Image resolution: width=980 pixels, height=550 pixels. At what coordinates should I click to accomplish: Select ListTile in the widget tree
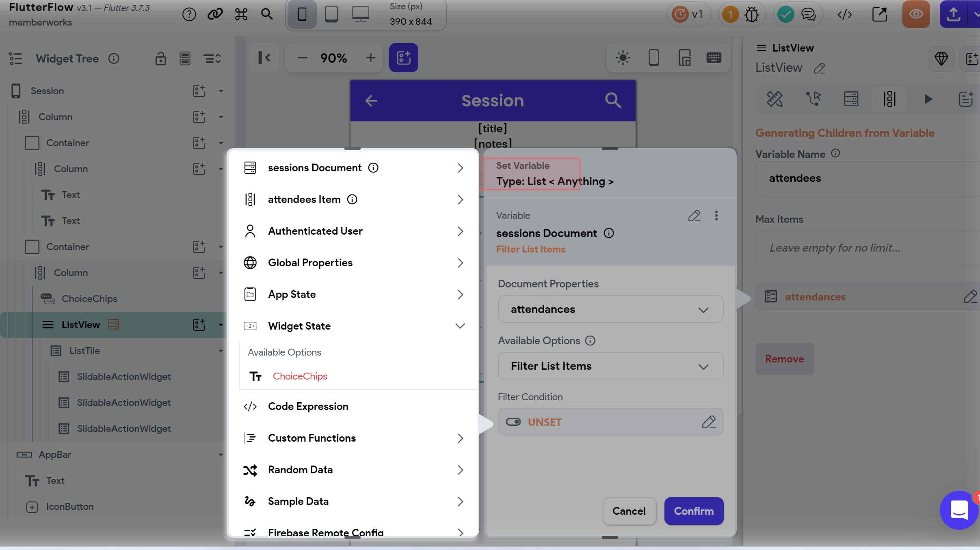84,351
